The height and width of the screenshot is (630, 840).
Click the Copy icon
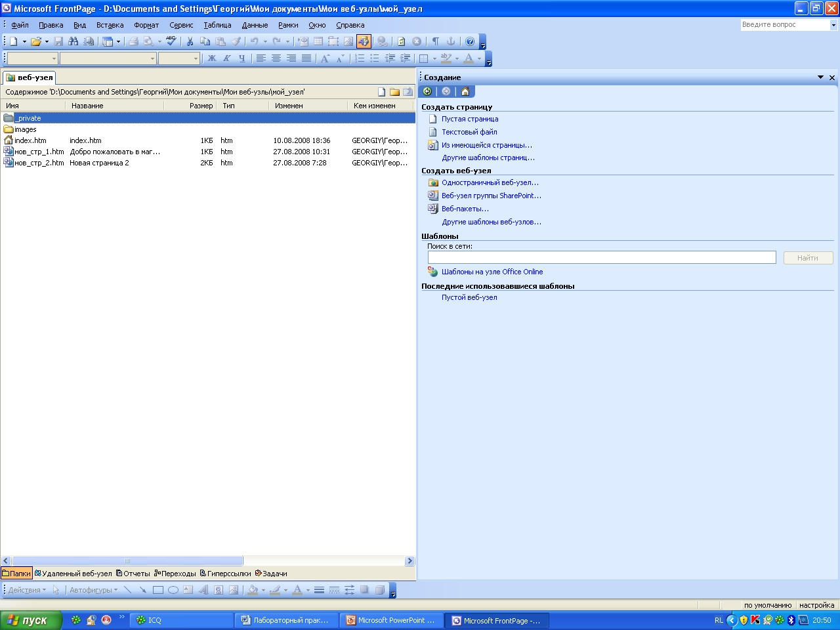[205, 41]
